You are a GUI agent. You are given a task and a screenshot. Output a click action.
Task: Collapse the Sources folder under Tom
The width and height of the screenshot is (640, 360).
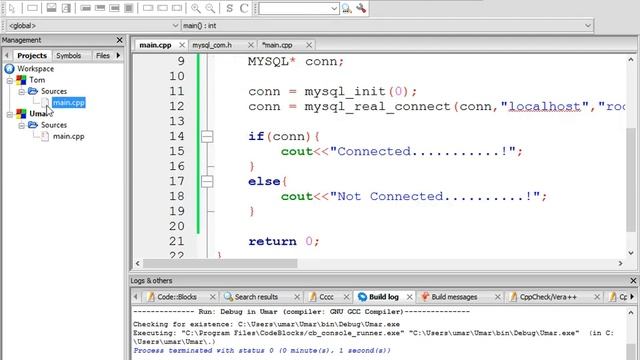(x=22, y=91)
